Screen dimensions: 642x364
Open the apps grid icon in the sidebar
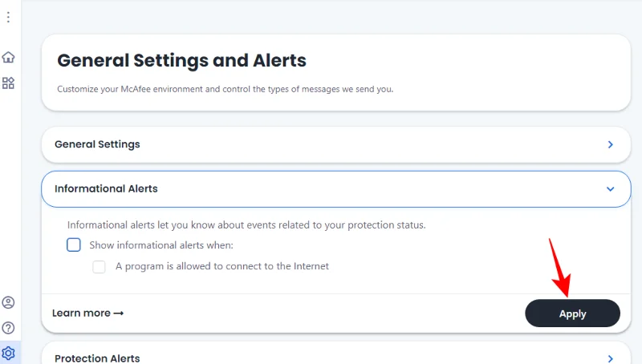tap(8, 83)
